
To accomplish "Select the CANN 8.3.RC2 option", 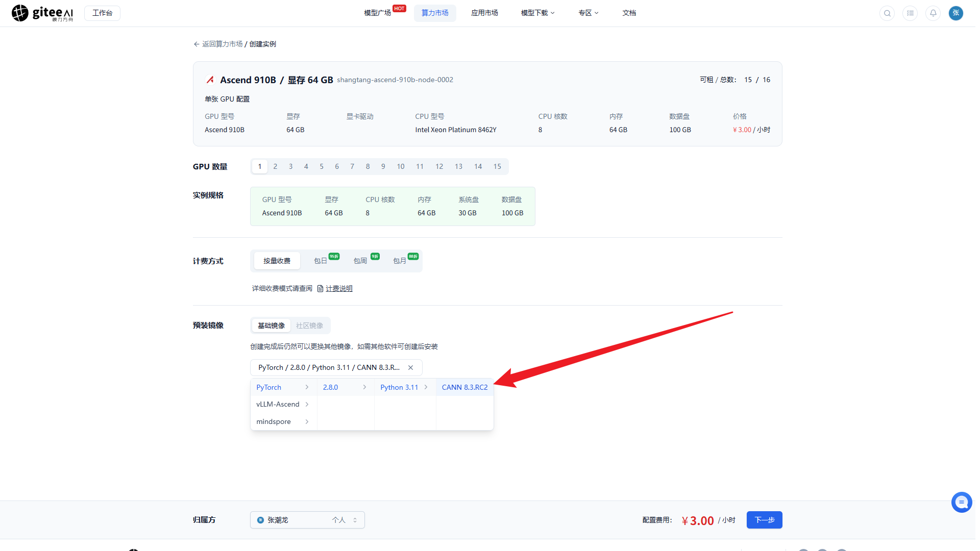I will coord(464,387).
